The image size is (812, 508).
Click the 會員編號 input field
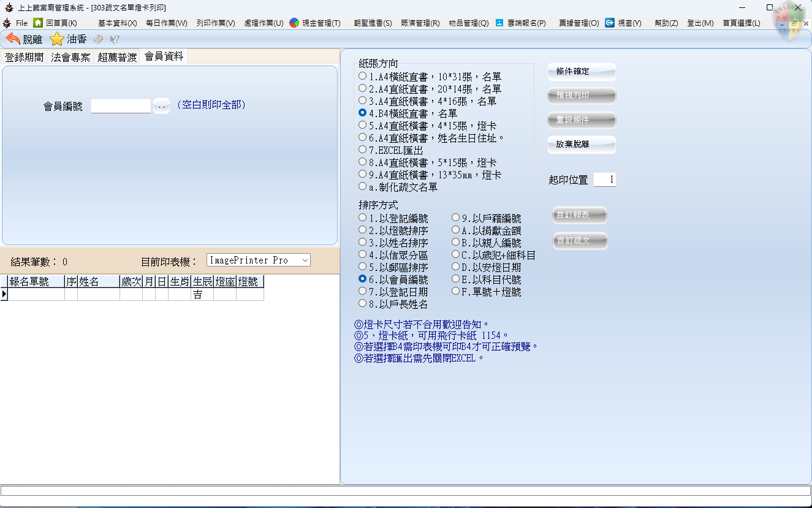pos(121,106)
